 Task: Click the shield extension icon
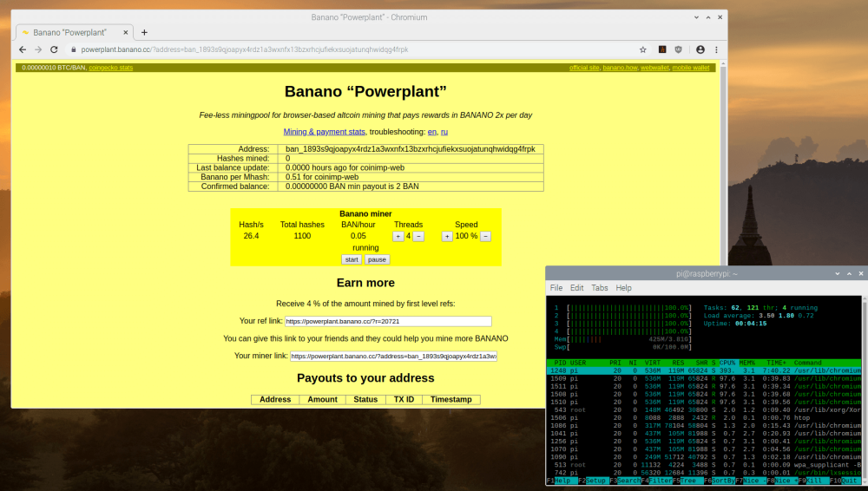click(678, 49)
